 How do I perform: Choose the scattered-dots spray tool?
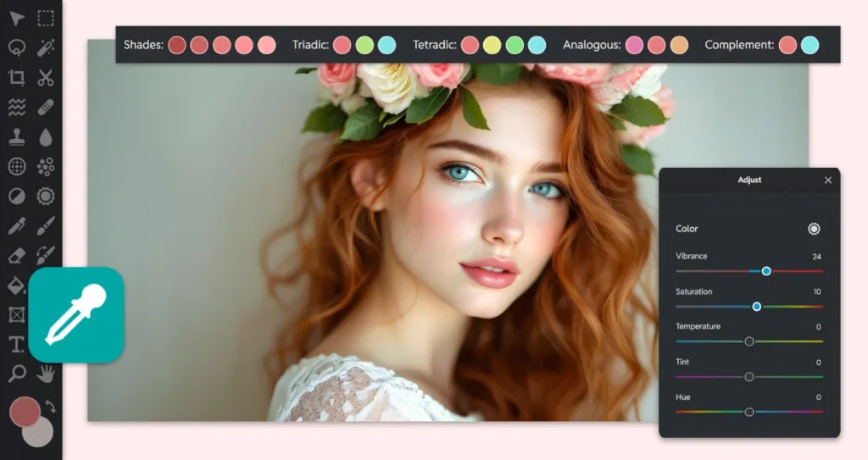pyautogui.click(x=46, y=167)
